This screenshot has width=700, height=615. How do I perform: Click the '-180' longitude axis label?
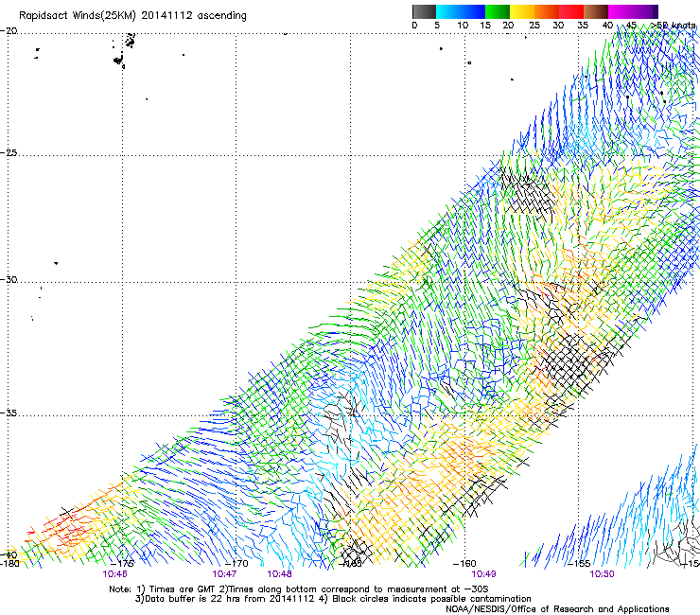[9, 564]
